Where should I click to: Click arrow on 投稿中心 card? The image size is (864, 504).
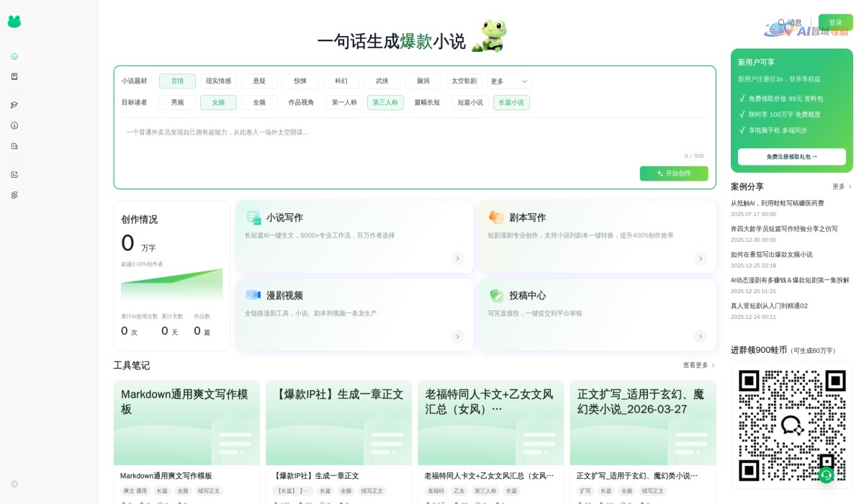(x=701, y=336)
